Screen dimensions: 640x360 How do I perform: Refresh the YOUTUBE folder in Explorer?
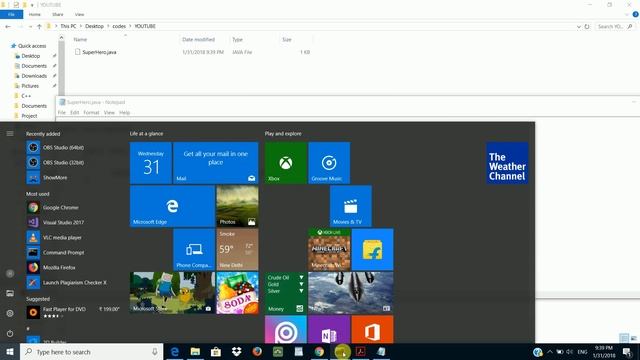click(587, 27)
